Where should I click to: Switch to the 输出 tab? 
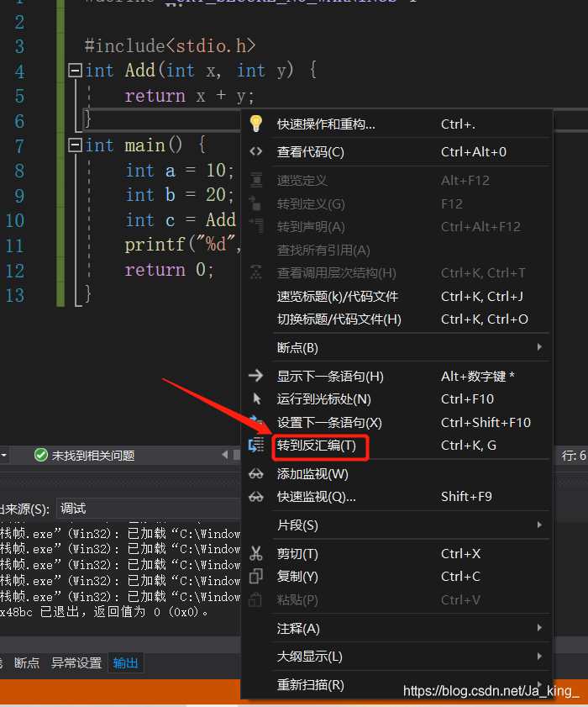pos(125,662)
